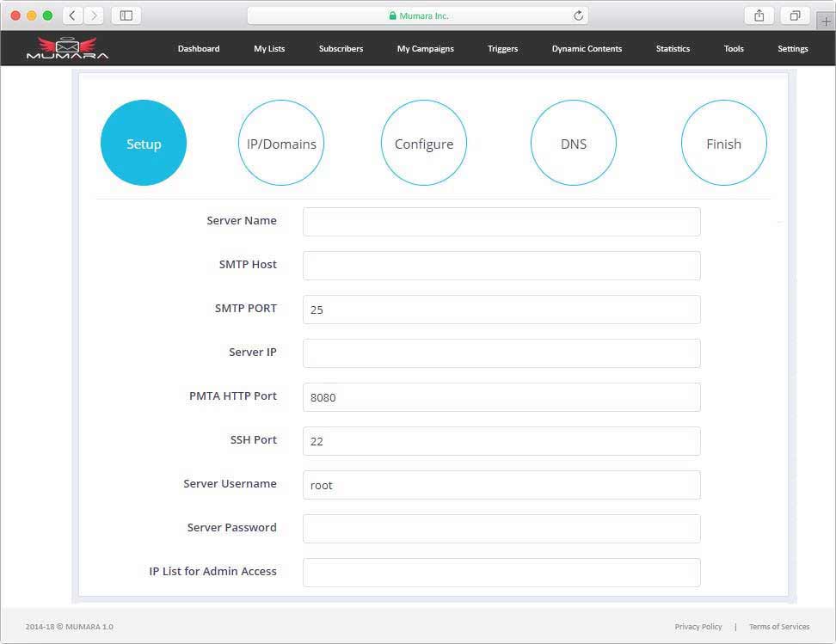
Task: Open Dynamic Contents from the navbar
Action: (587, 49)
